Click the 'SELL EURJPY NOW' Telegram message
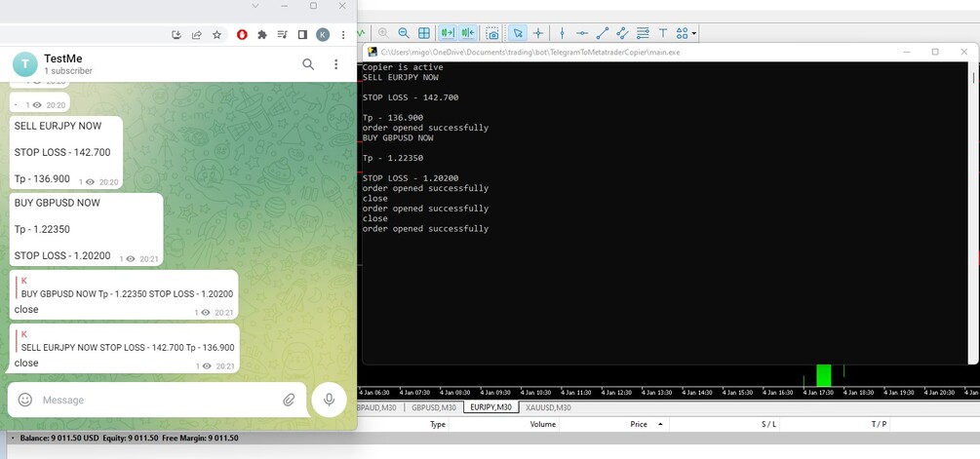Image resolution: width=980 pixels, height=459 pixels. [65, 152]
